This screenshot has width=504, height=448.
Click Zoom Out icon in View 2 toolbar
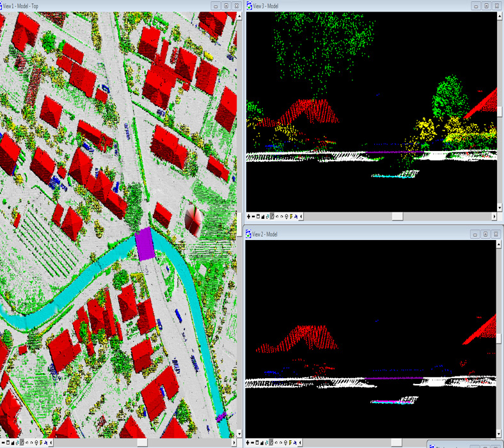click(254, 442)
